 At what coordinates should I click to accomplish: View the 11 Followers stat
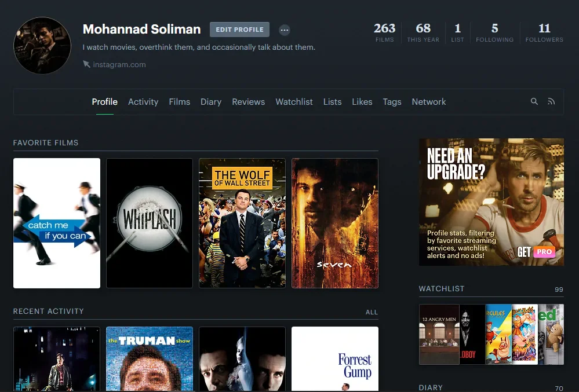click(544, 32)
